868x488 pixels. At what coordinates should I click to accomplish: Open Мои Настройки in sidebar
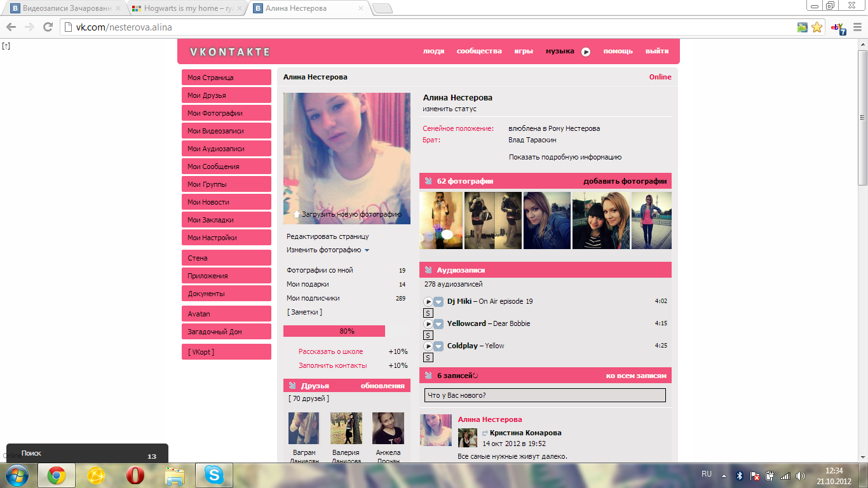226,238
